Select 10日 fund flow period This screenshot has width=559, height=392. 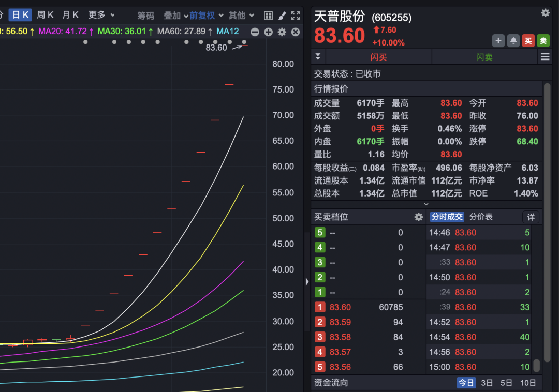pyautogui.click(x=528, y=383)
